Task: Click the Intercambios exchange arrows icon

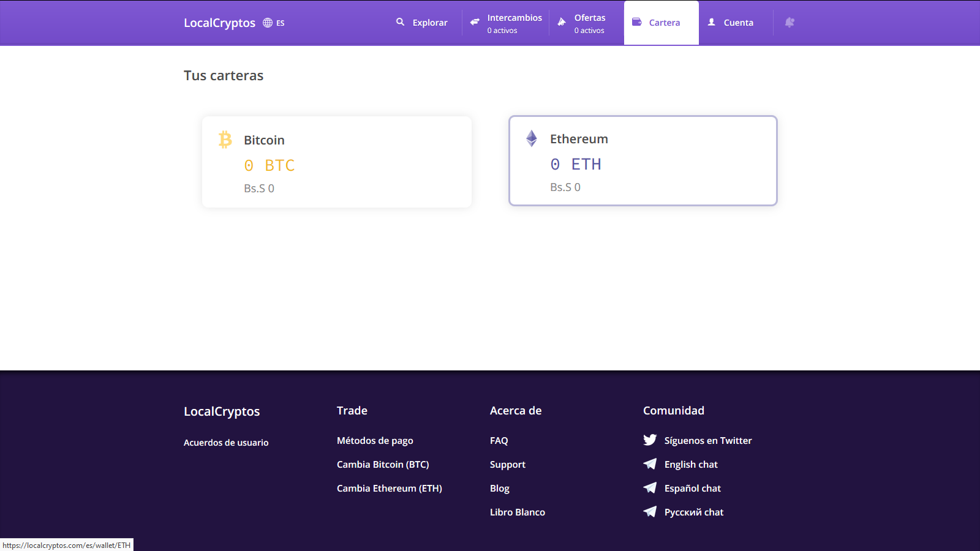Action: tap(475, 22)
